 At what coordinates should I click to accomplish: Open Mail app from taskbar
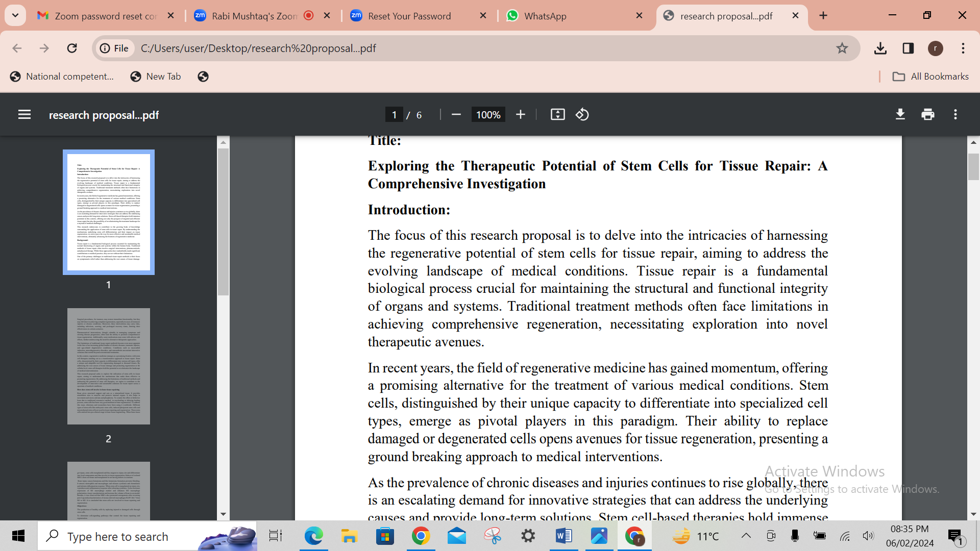pos(457,536)
